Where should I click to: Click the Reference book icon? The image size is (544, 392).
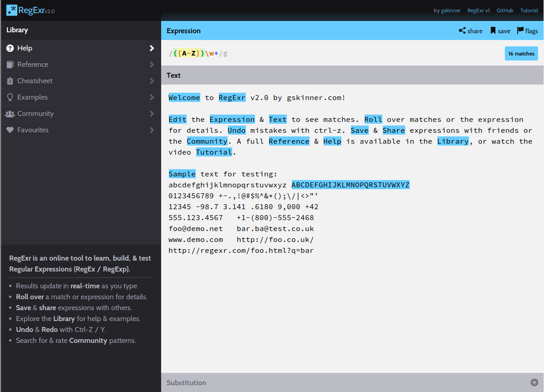click(10, 64)
